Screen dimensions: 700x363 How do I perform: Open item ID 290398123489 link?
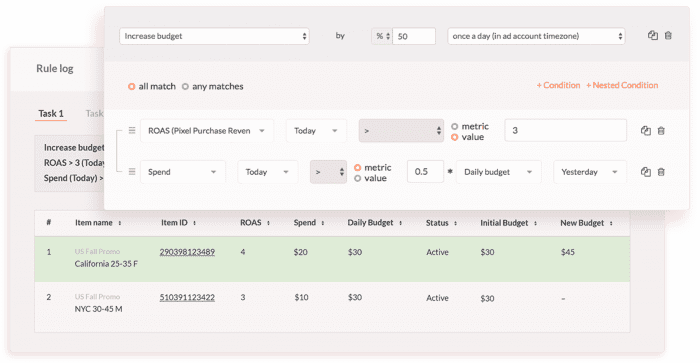point(187,252)
